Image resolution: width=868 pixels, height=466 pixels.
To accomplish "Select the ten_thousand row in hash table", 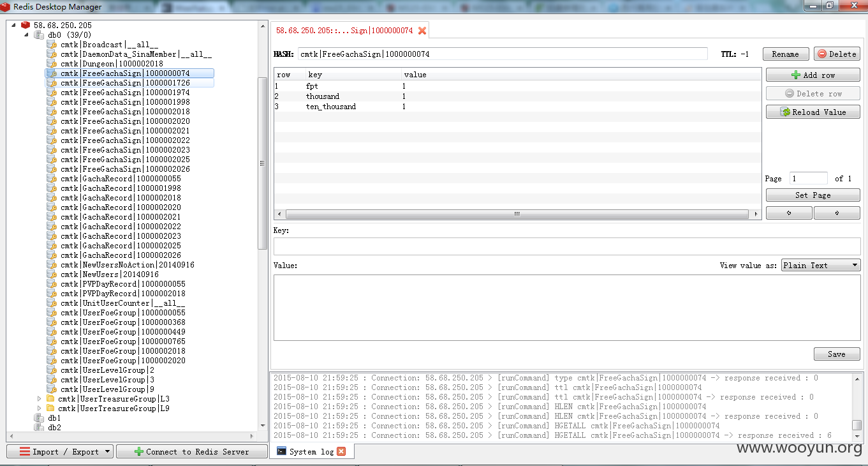I will coord(517,107).
